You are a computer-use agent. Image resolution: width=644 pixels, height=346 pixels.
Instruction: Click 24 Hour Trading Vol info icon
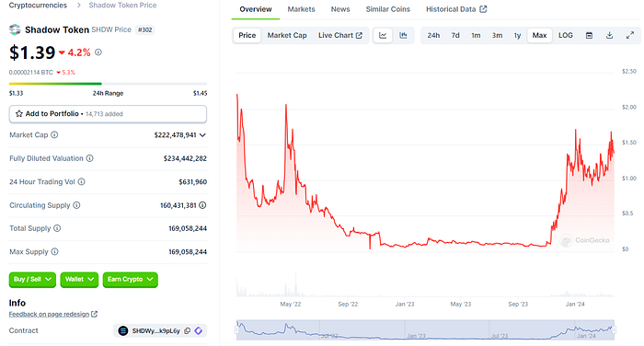coord(81,181)
